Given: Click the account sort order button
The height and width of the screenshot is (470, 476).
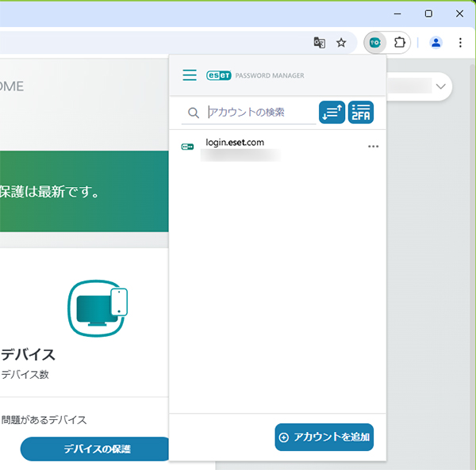Looking at the screenshot, I should point(332,113).
